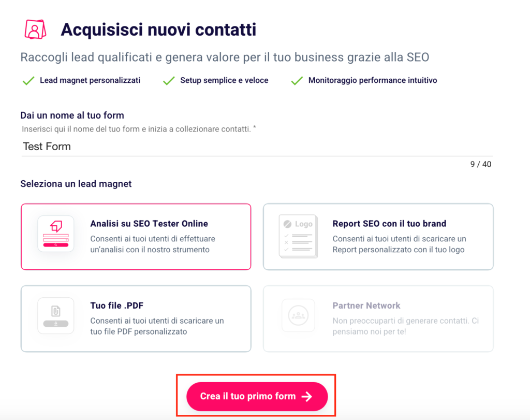Click the arrow icon in the create form button
Viewport: 530px width, 420px height.
[307, 396]
